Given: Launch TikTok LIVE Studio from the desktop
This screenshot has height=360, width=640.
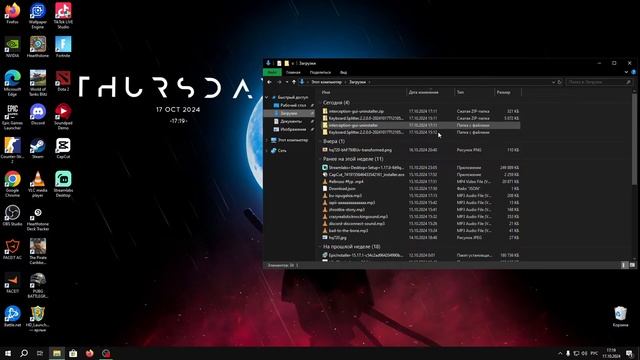Looking at the screenshot, I should tap(63, 16).
